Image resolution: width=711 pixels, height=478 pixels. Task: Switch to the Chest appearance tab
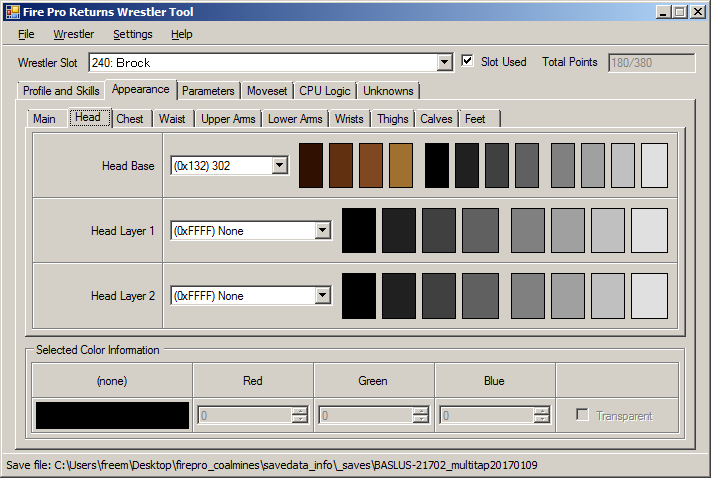[x=129, y=119]
